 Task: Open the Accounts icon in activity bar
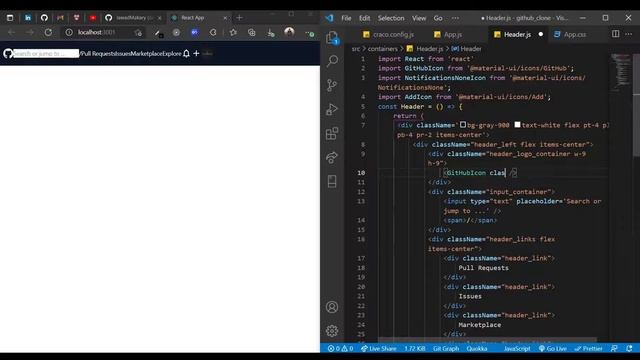click(x=332, y=307)
